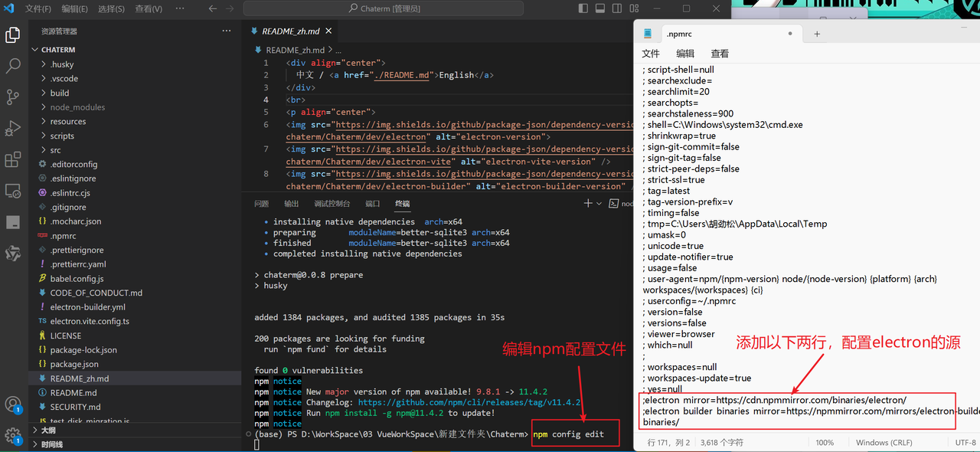This screenshot has width=980, height=452.
Task: Open the 文件(F) menu in VS Code
Action: (38, 8)
